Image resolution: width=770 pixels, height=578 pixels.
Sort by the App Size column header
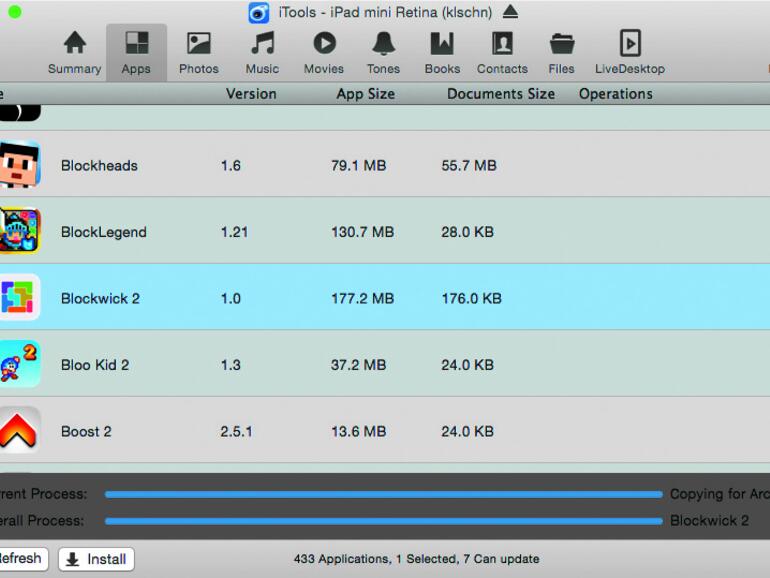366,94
